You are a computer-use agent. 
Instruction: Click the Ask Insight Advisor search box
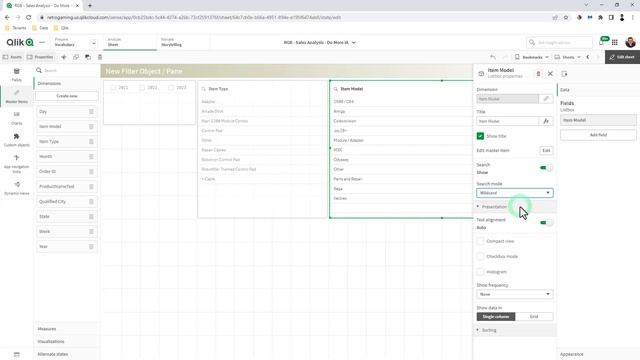coord(559,42)
